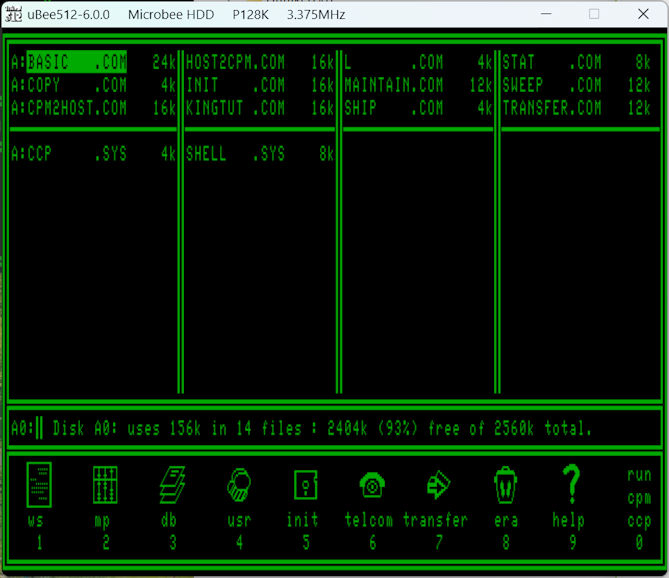669x578 pixels.
Task: Open the db stacked pages icon
Action: point(172,485)
